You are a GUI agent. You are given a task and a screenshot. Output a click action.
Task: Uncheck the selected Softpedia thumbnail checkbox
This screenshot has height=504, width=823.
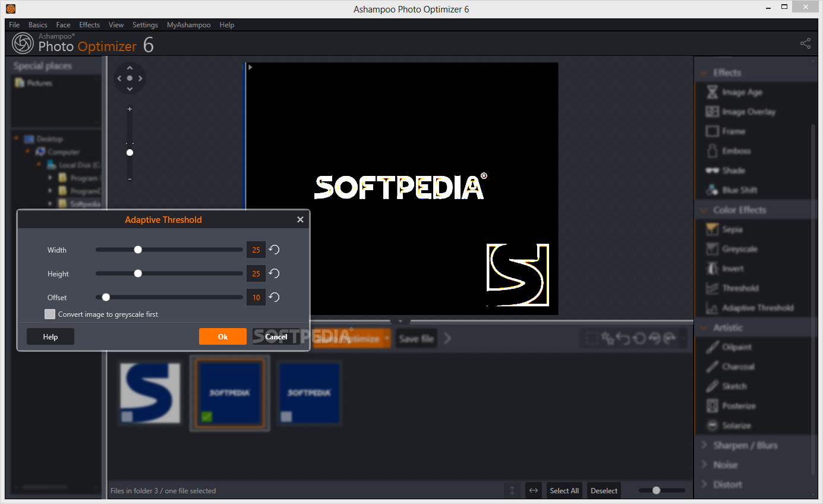pos(206,417)
